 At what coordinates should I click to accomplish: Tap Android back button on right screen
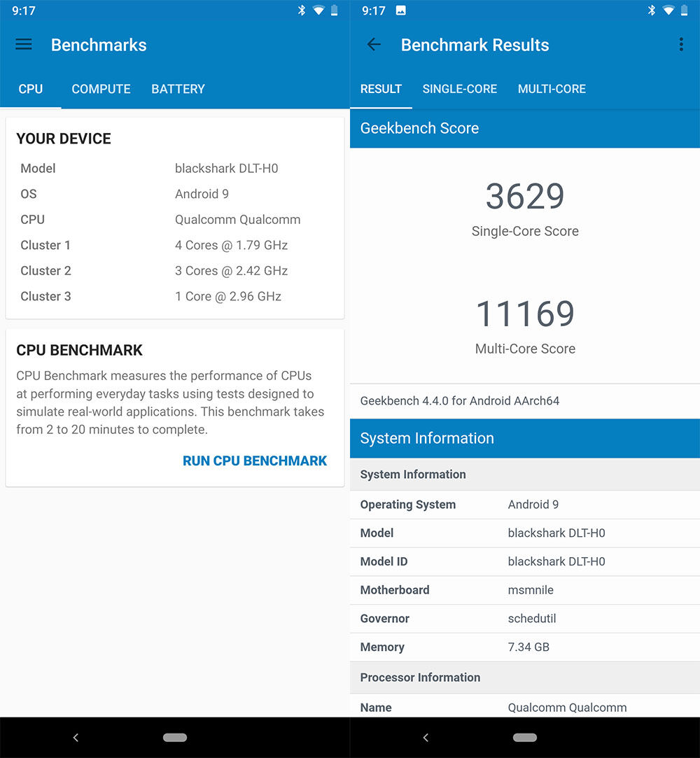click(426, 737)
